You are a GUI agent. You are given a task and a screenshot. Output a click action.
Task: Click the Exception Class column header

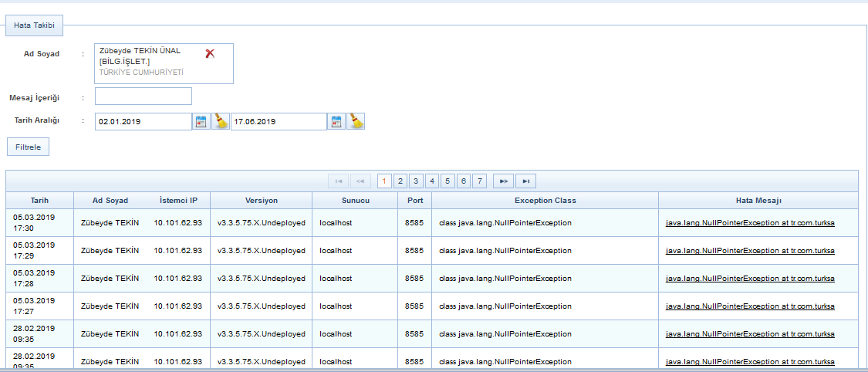(x=545, y=201)
